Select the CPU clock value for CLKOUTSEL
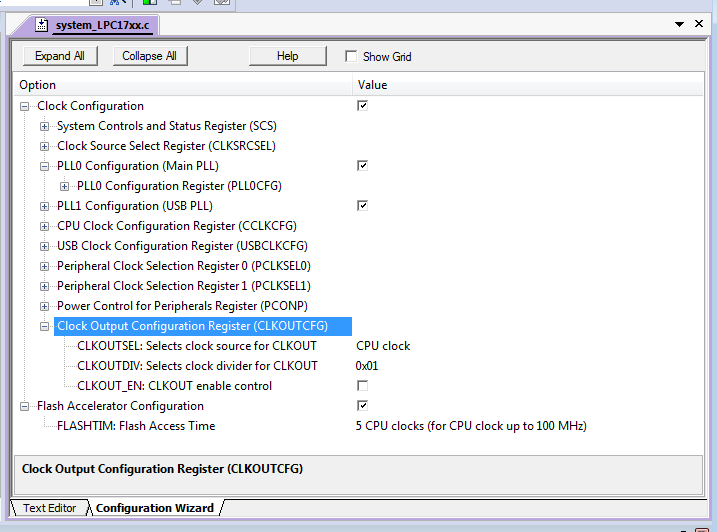 pyautogui.click(x=384, y=346)
